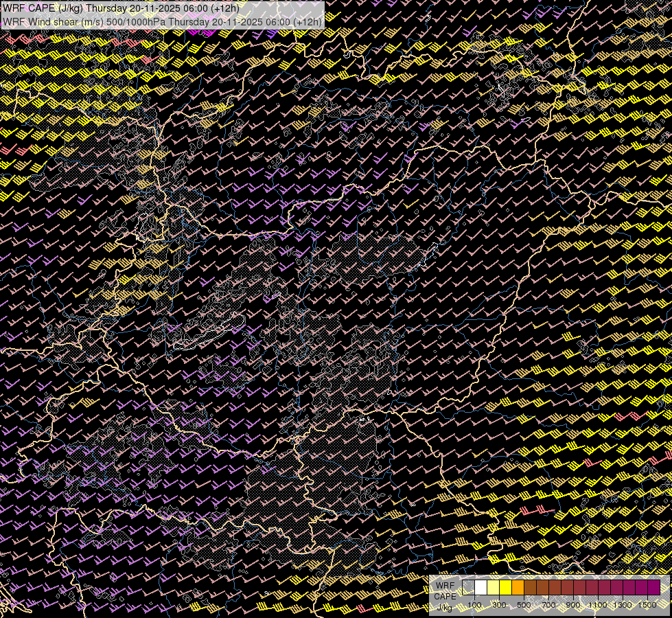672x618 pixels.
Task: Select the rightmost purple legend swatch
Action: tap(654, 588)
